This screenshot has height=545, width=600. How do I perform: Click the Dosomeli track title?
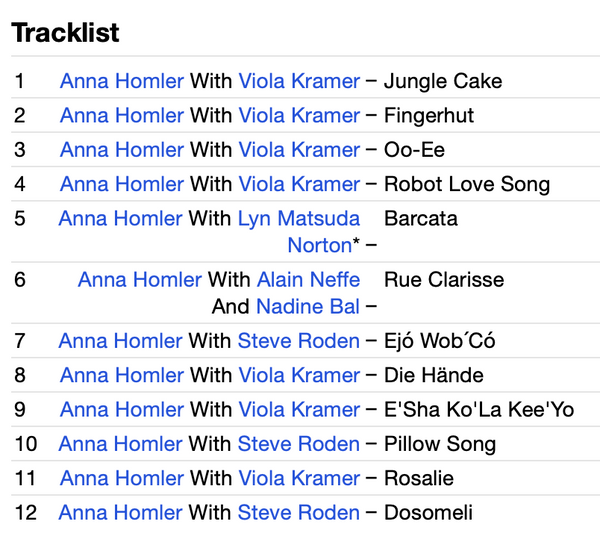coord(428,513)
